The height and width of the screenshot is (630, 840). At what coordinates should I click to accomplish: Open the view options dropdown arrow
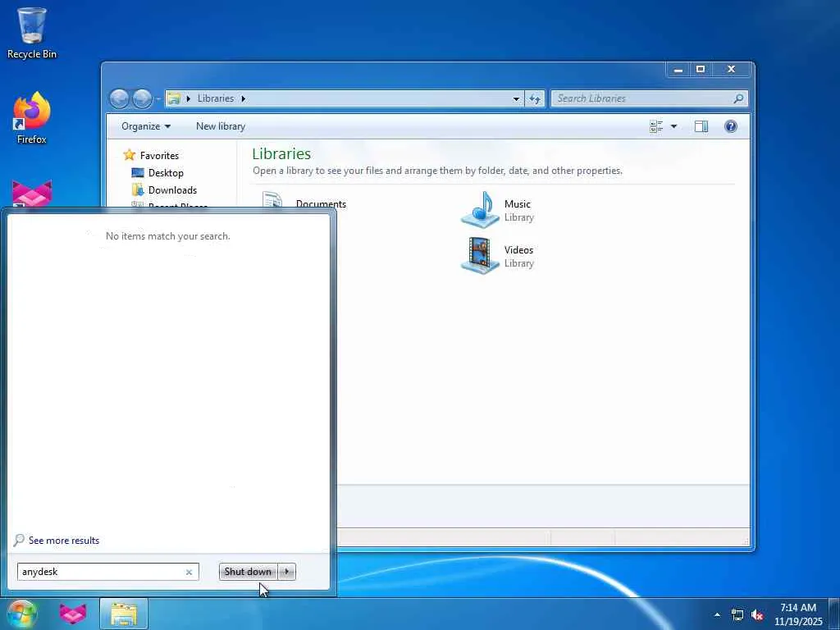(x=674, y=126)
